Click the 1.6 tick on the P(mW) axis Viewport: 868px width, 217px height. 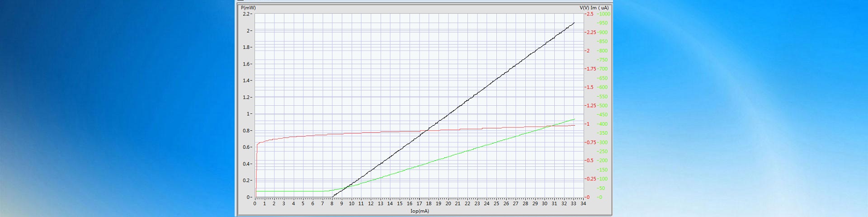click(246, 64)
